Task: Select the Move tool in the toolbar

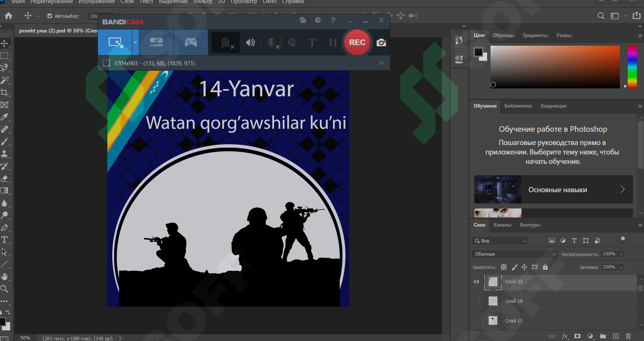Action: (5, 43)
